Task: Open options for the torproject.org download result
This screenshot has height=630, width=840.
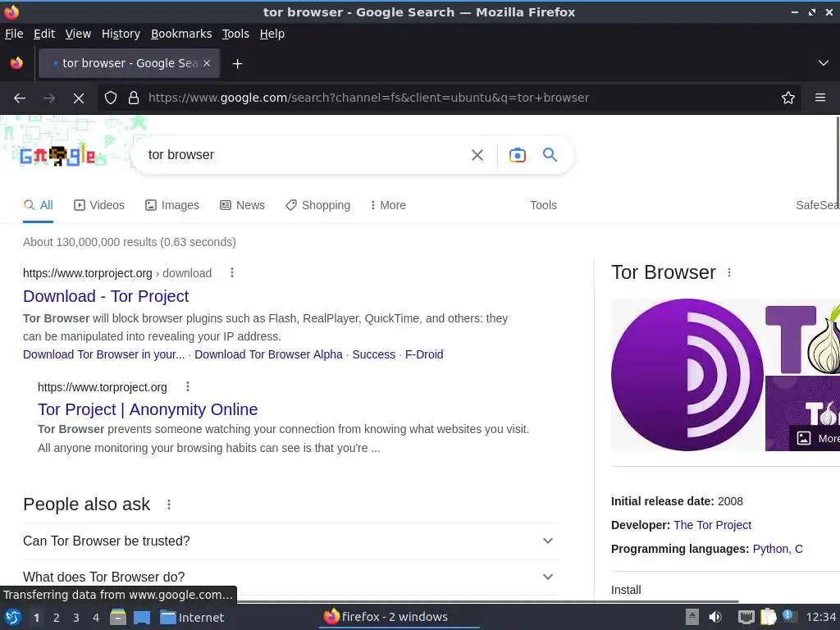Action: (232, 272)
